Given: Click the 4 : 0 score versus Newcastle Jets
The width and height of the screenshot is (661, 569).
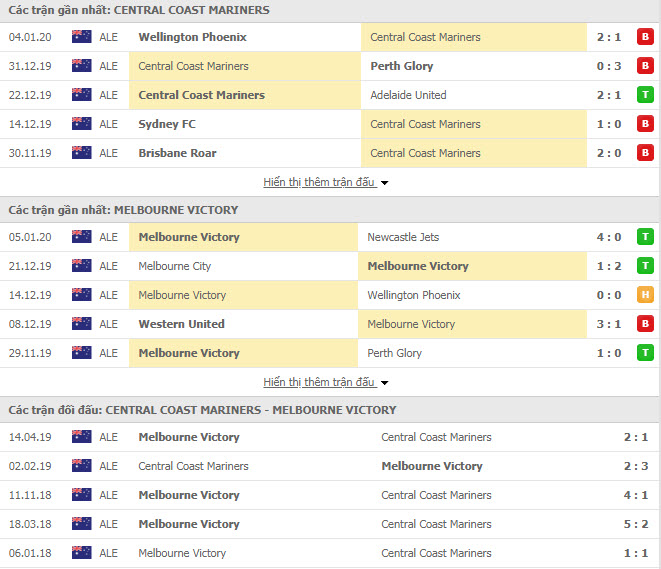Looking at the screenshot, I should coord(609,237).
